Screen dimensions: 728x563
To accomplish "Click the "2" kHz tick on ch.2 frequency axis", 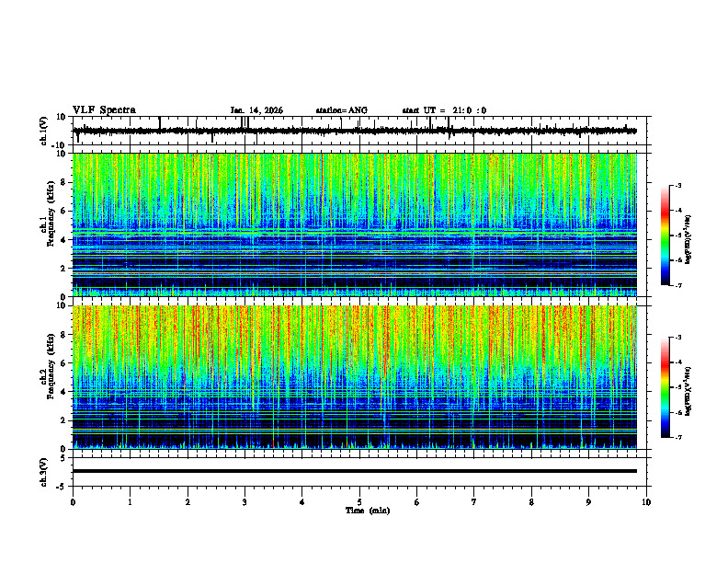I will [63, 420].
